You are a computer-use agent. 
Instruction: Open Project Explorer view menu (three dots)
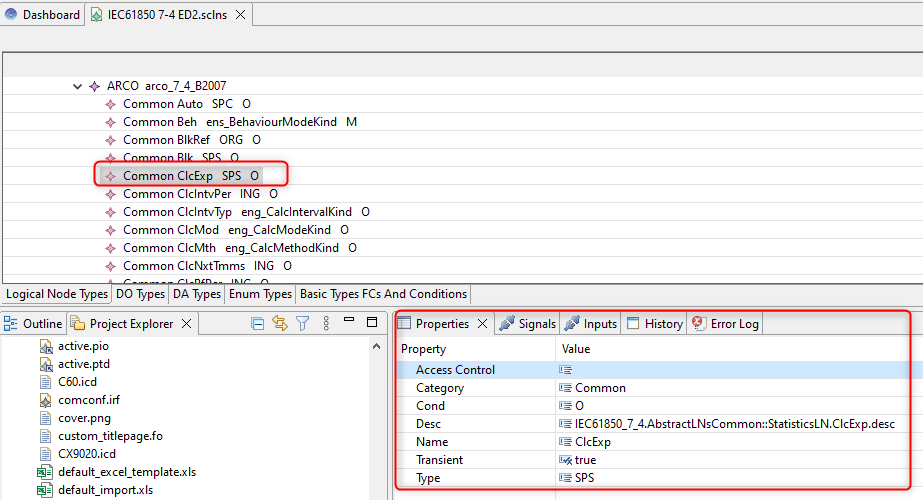pyautogui.click(x=324, y=323)
